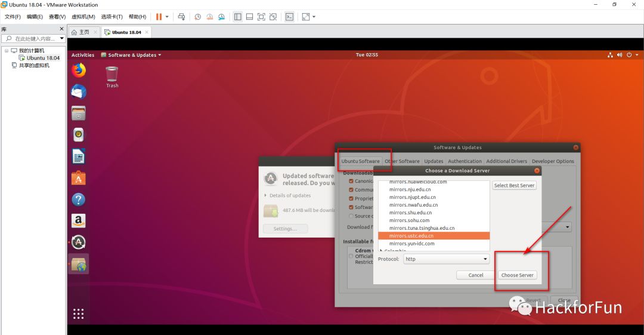Viewport: 644px width, 335px height.
Task: Switch to the Authentication tab
Action: 465,161
